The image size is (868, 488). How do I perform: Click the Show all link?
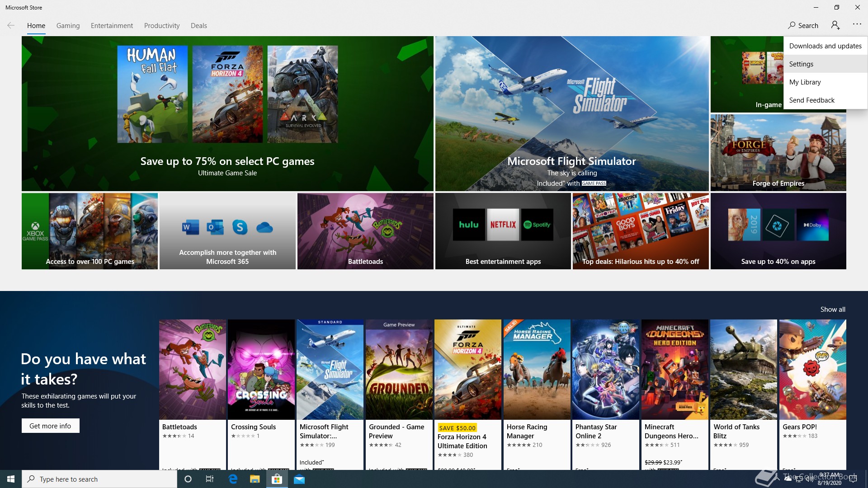(833, 310)
